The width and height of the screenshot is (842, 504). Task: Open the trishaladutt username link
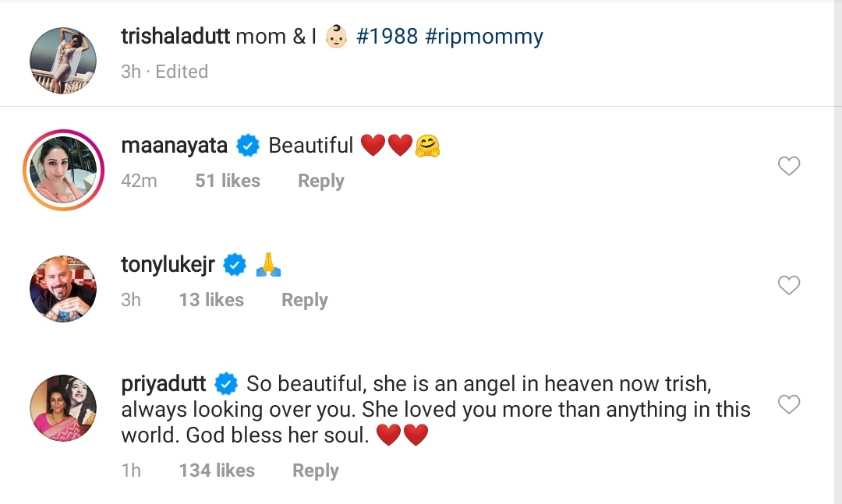[175, 37]
